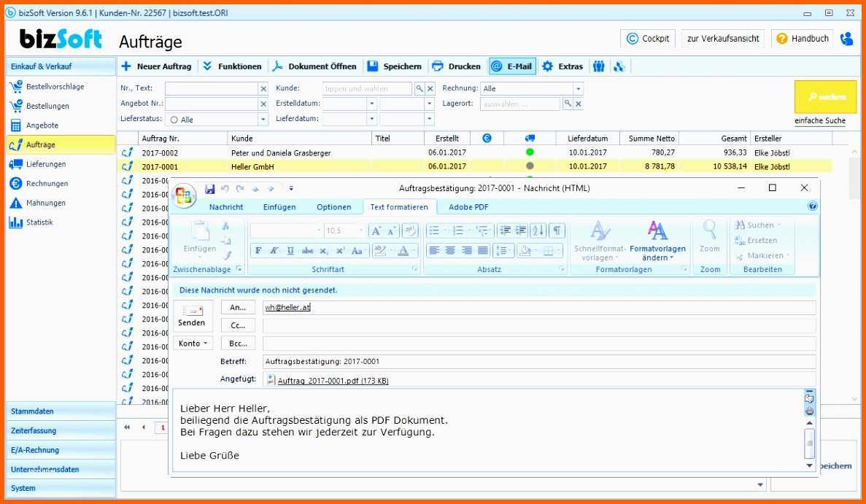The height and width of the screenshot is (504, 866).
Task: Click the save icon in the email quick access toolbar
Action: click(x=209, y=189)
